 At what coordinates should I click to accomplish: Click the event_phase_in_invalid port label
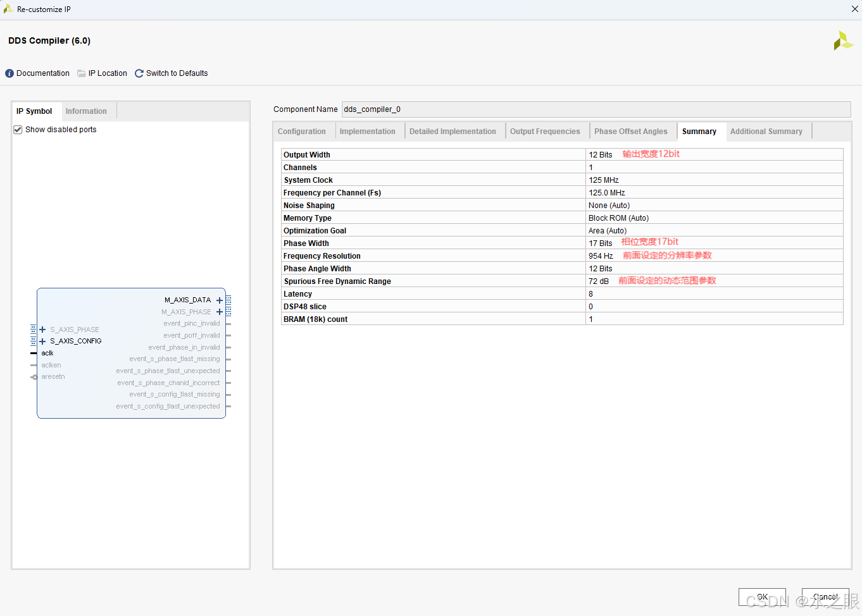[x=184, y=348]
